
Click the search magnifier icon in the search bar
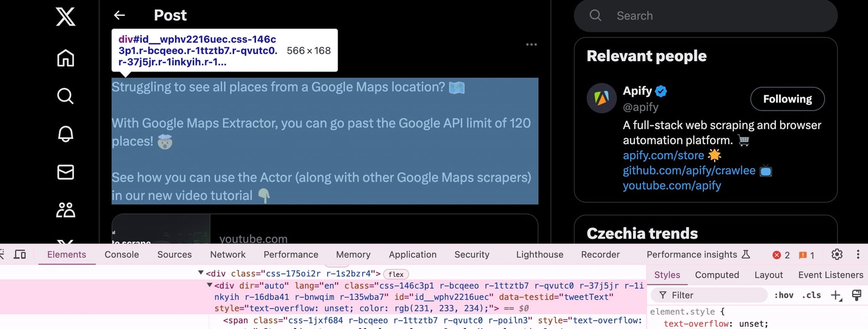tap(595, 16)
